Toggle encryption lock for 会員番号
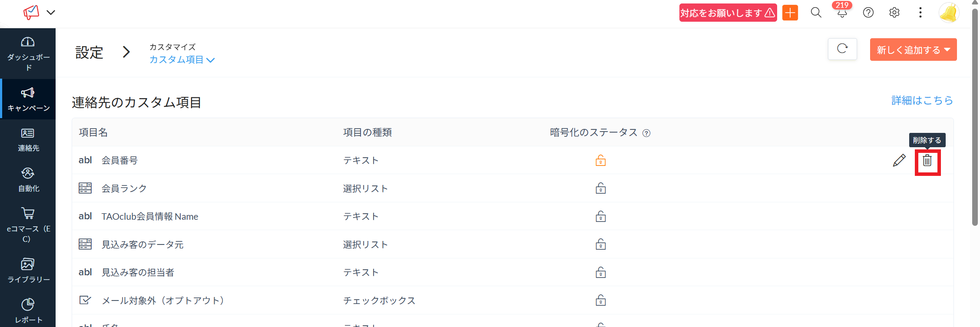980x327 pixels. pos(600,161)
